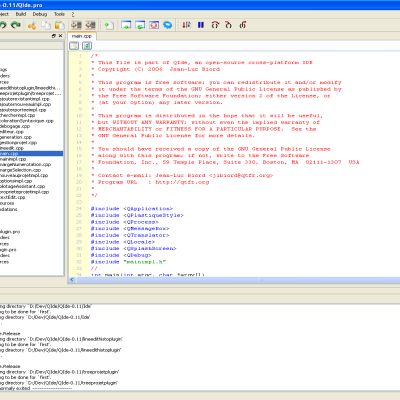Click the Build project icon
Image resolution: width=400 pixels, height=400 pixels.
click(126, 25)
